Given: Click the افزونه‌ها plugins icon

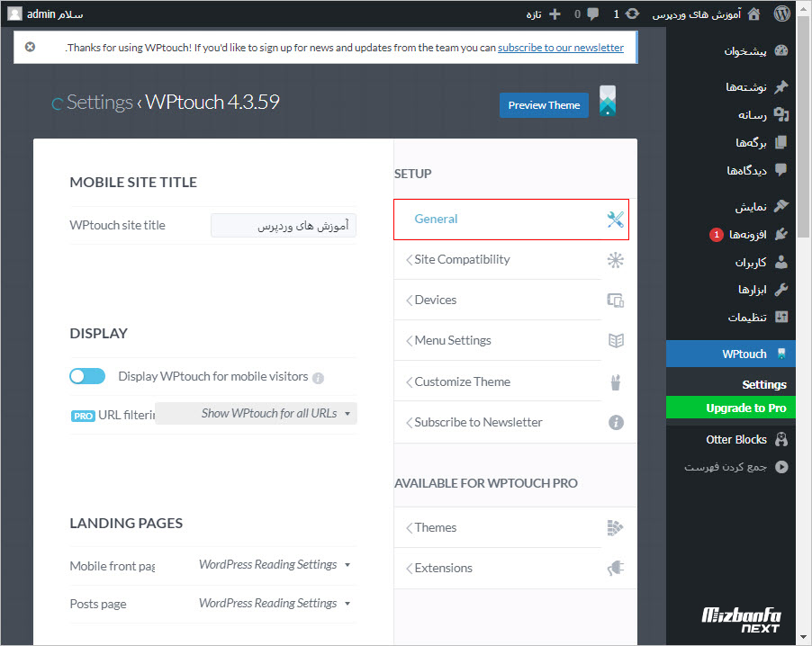Looking at the screenshot, I should [780, 234].
